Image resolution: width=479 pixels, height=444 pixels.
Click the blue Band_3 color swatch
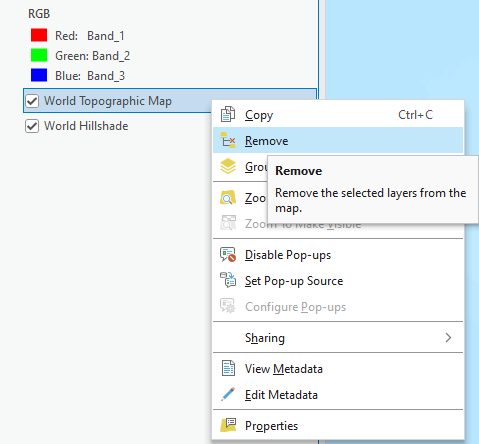(x=39, y=75)
